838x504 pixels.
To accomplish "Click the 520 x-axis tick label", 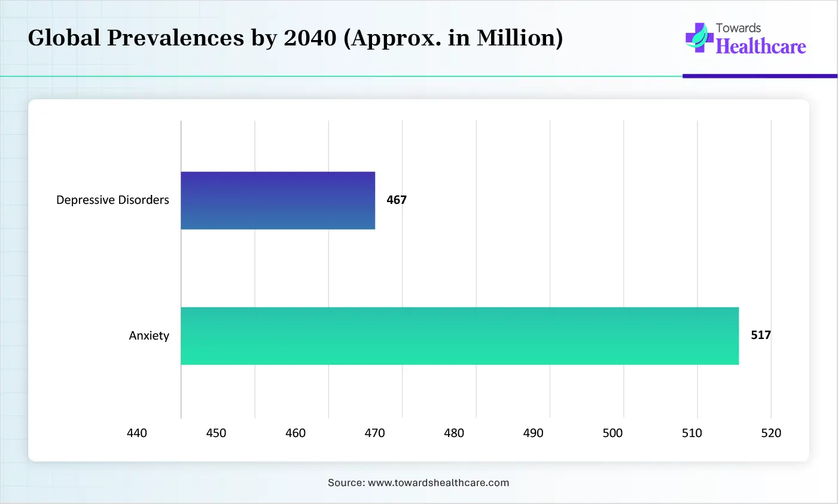I will 771,433.
